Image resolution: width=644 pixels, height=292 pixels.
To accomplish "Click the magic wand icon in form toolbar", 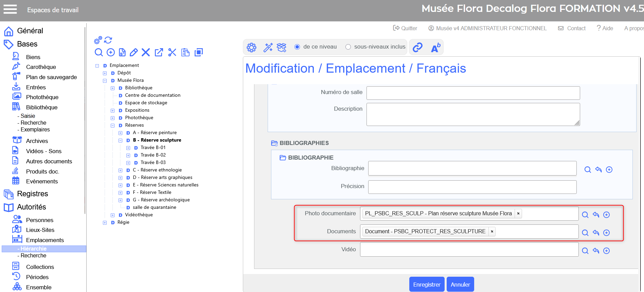I will [x=268, y=47].
